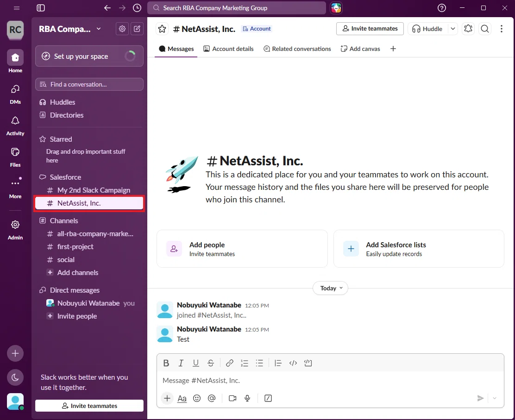Start an ordered list in composer
This screenshot has width=515, height=420.
pyautogui.click(x=245, y=363)
